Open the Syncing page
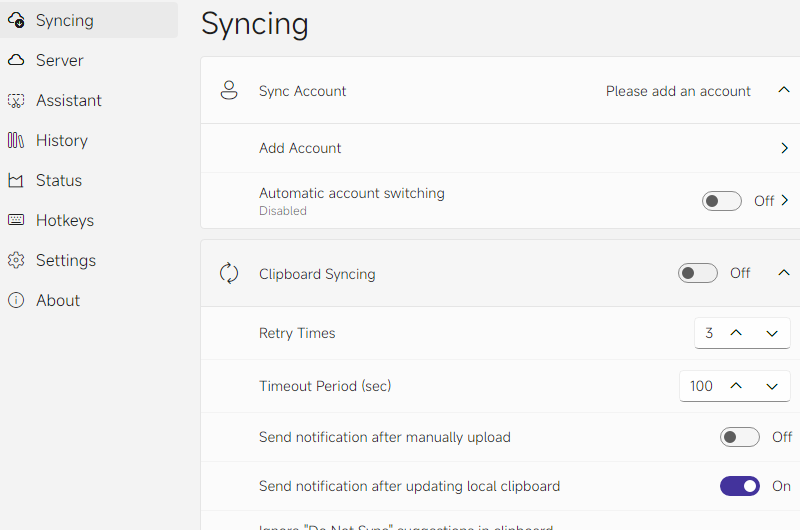Screen dimensions: 800x530 point(89,20)
